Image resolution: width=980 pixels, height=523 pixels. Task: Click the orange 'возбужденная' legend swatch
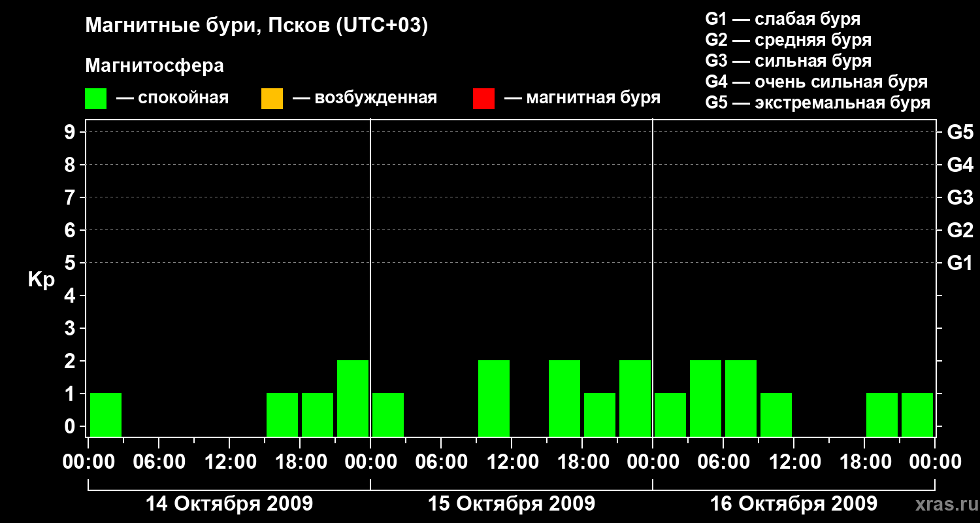272,99
